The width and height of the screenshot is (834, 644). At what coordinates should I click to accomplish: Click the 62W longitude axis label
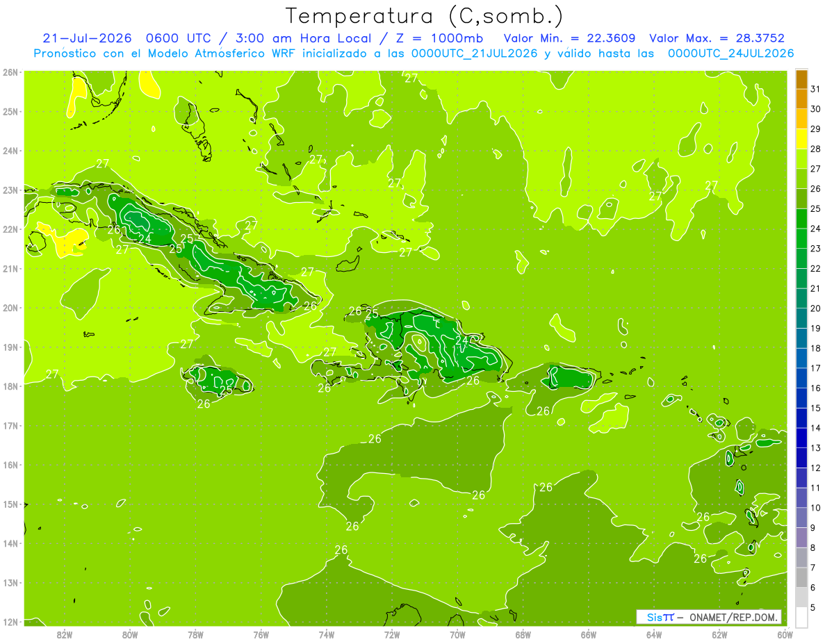(719, 634)
